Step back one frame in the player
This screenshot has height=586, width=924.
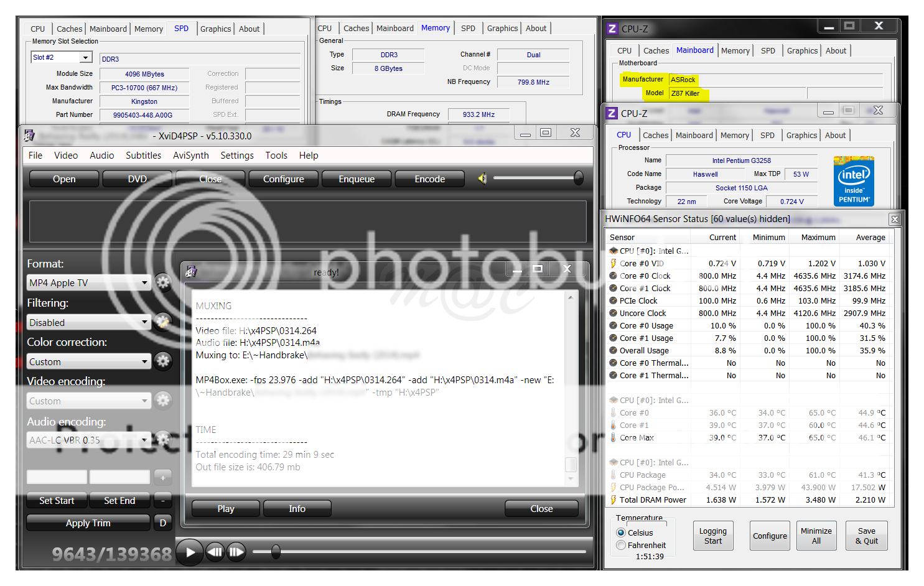215,552
